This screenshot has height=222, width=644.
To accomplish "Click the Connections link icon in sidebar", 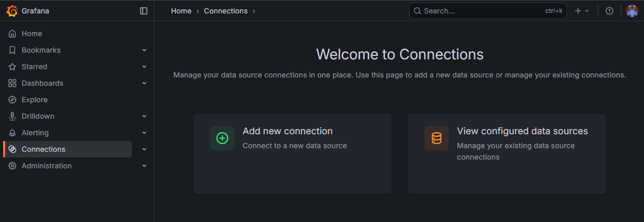I will tap(12, 149).
